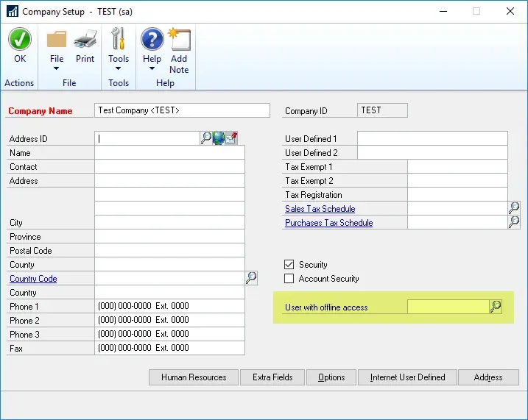
Task: Open the Sales Tax Schedule lookup magnifier
Action: point(514,208)
